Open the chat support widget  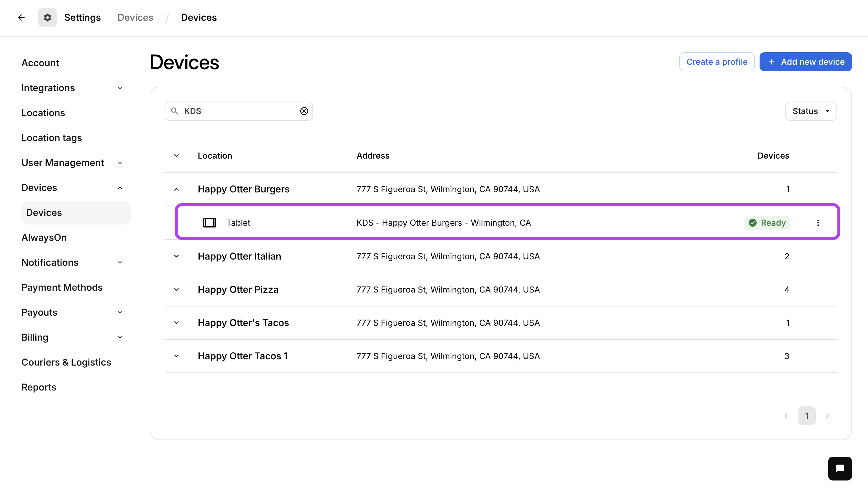[840, 468]
